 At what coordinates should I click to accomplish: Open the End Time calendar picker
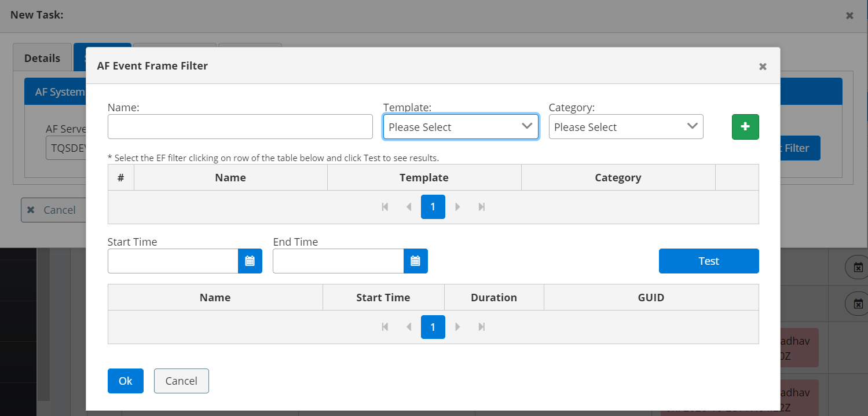415,261
